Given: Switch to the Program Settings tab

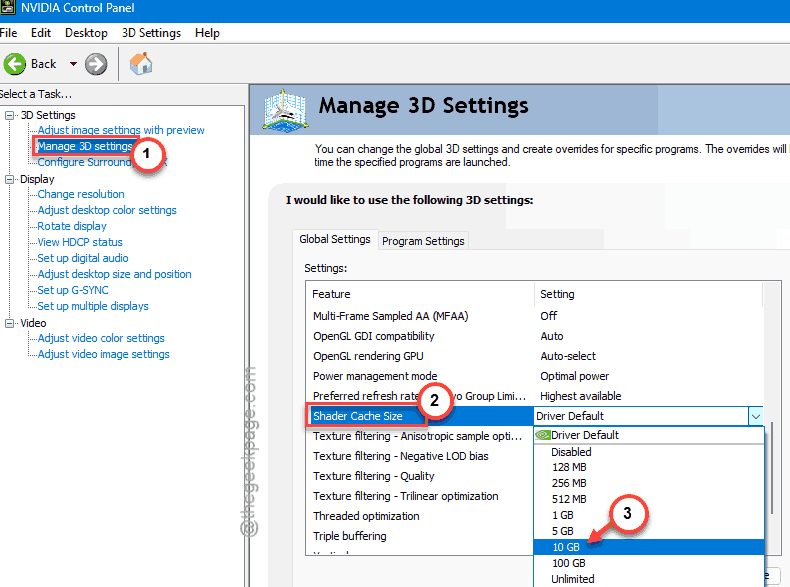Looking at the screenshot, I should (x=423, y=241).
